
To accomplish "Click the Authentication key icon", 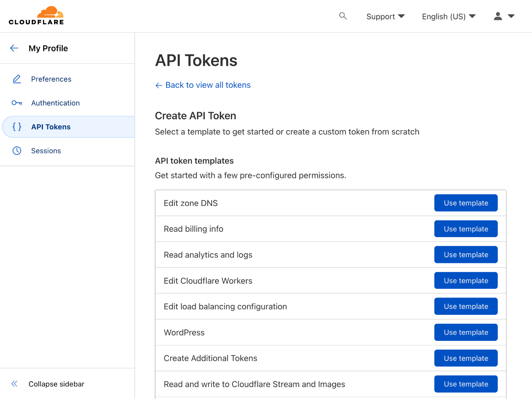I will tap(17, 103).
